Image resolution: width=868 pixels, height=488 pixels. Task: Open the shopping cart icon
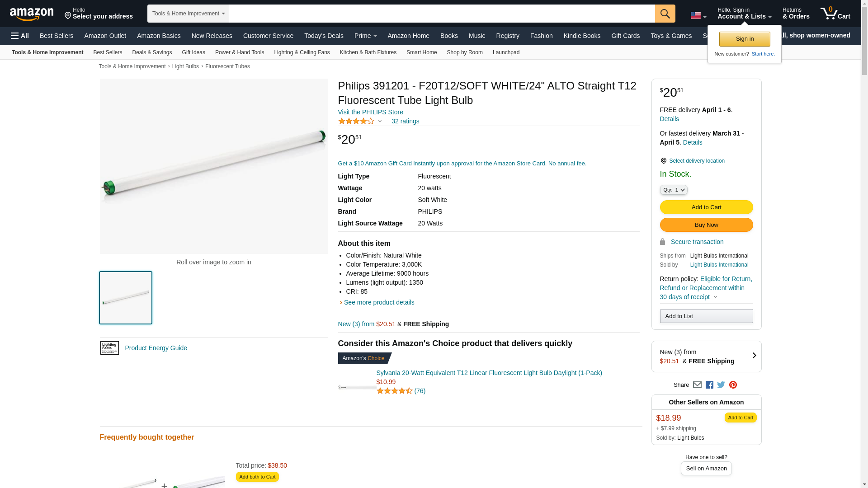click(x=835, y=14)
